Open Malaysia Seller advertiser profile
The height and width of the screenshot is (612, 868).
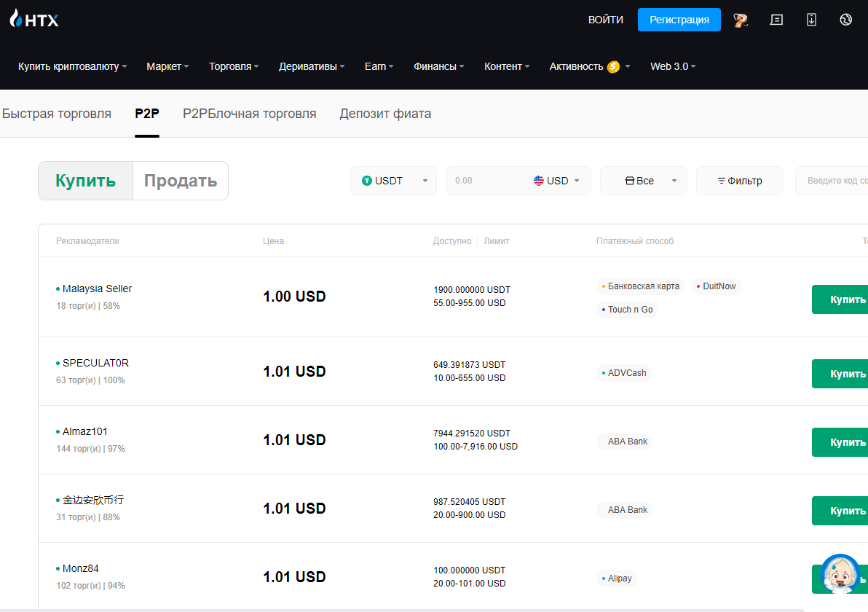click(97, 289)
